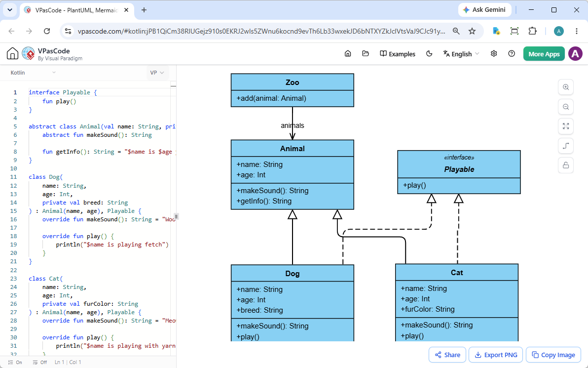Toggle the diagram lock icon

(x=566, y=165)
